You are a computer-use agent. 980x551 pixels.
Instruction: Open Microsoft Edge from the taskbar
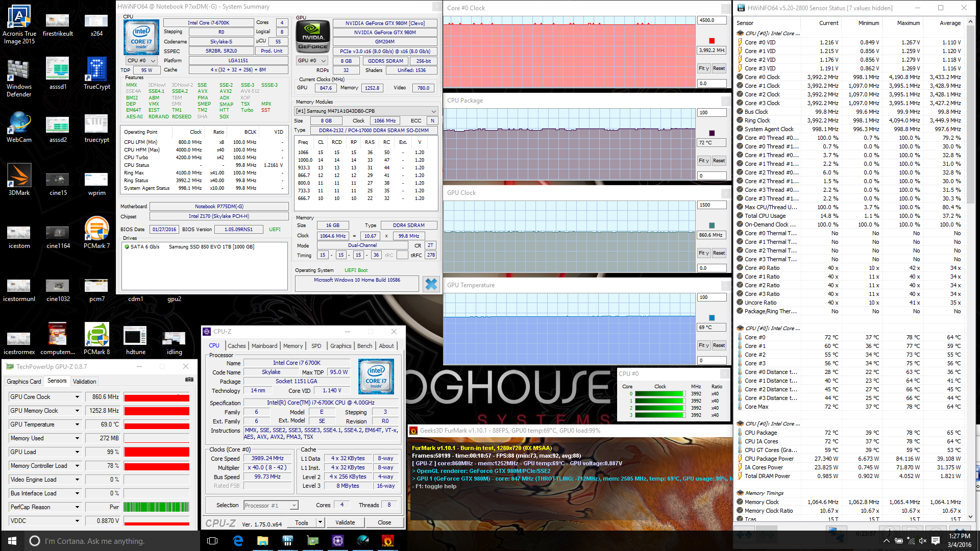point(238,541)
